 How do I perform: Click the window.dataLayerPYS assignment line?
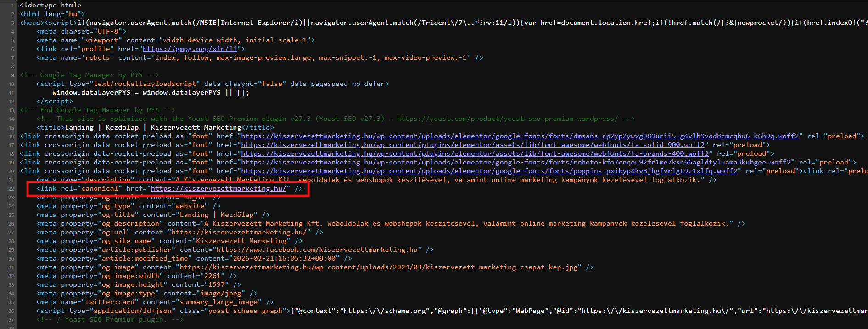point(151,92)
